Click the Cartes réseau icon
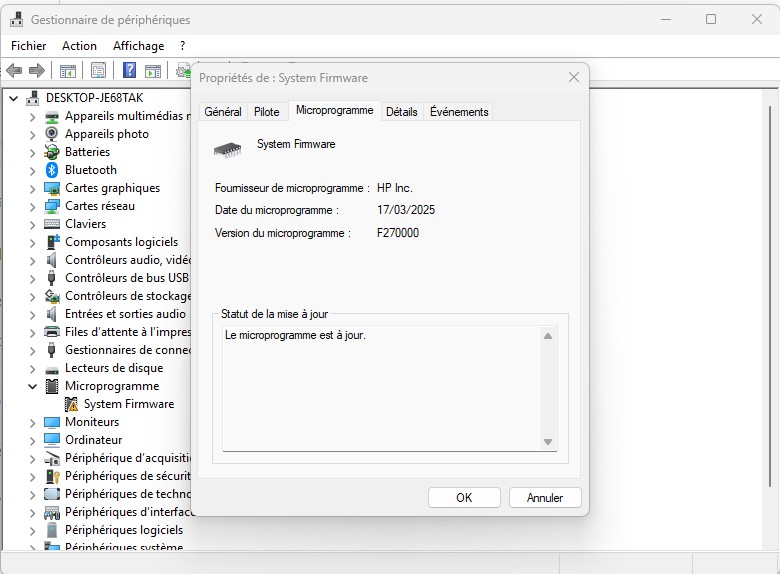780x574 pixels. 52,206
